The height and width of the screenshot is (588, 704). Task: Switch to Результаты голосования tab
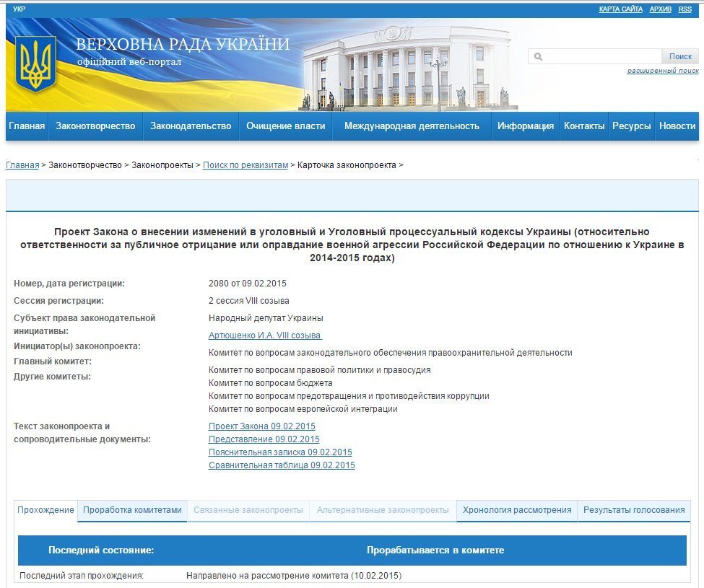pos(634,510)
